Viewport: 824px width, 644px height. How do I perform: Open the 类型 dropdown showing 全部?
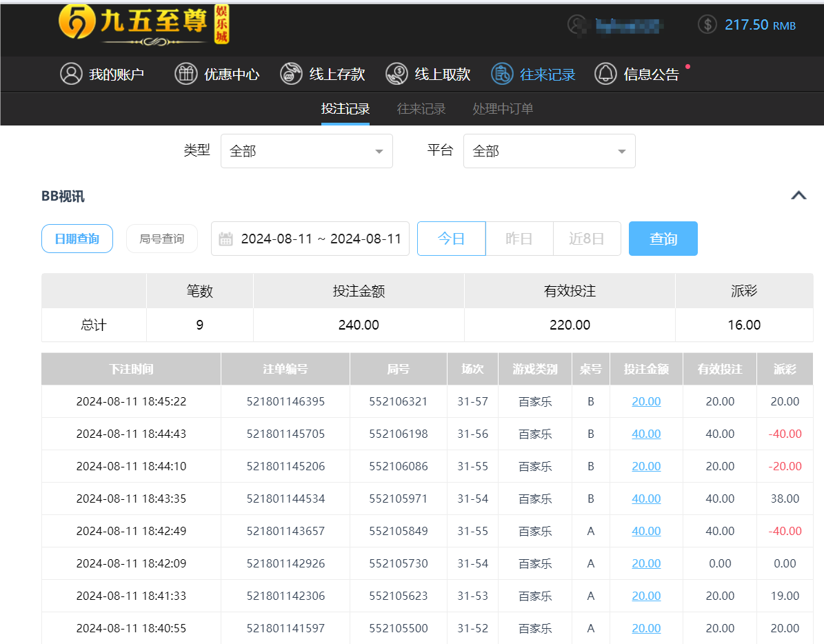[306, 150]
